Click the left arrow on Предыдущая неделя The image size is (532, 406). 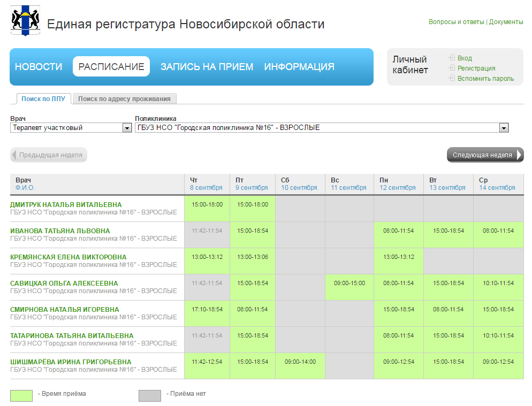(x=14, y=155)
